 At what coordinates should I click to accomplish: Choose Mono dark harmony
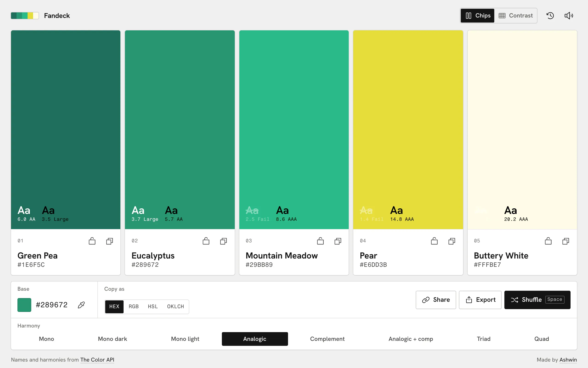[113, 339]
